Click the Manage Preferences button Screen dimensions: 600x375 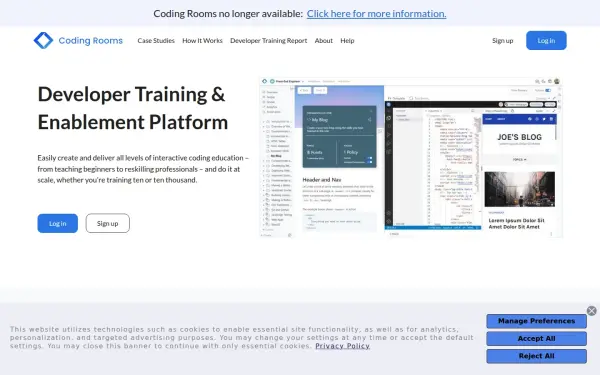coord(536,321)
